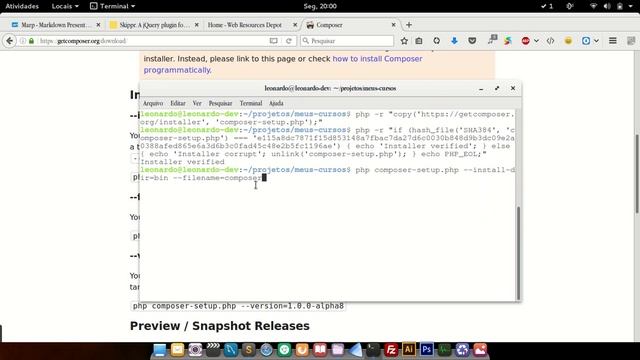The image size is (640, 360).
Task: Open system status menu arrow at top right
Action: coord(631,6)
